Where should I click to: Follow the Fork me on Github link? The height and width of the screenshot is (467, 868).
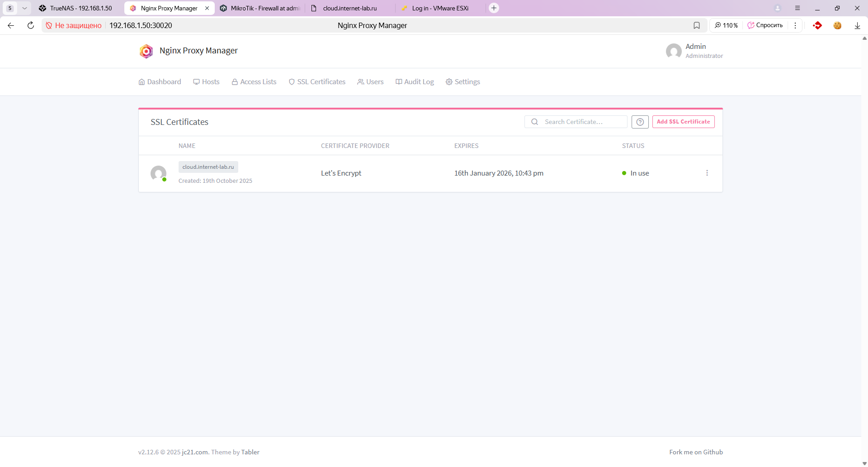pyautogui.click(x=696, y=452)
